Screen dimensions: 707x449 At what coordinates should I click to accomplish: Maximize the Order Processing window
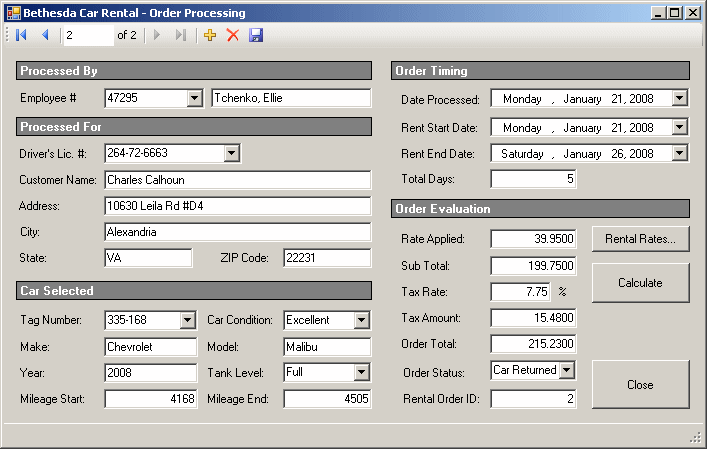[x=675, y=13]
